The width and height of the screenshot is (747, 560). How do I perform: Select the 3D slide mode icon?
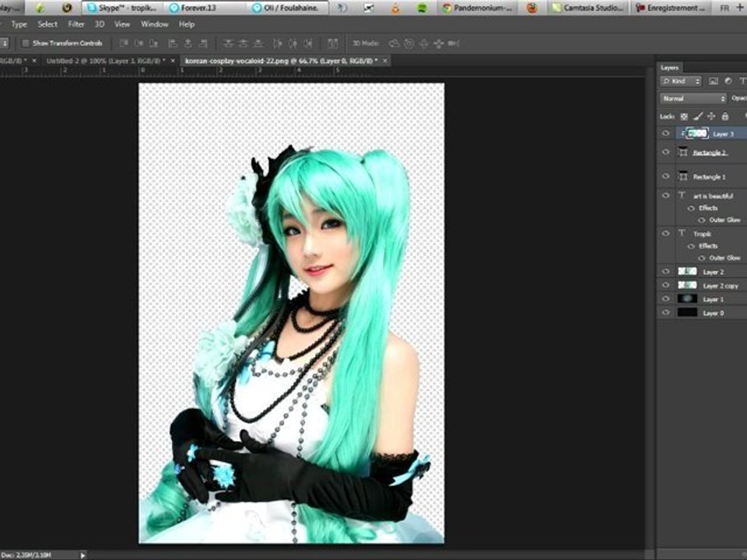[438, 44]
